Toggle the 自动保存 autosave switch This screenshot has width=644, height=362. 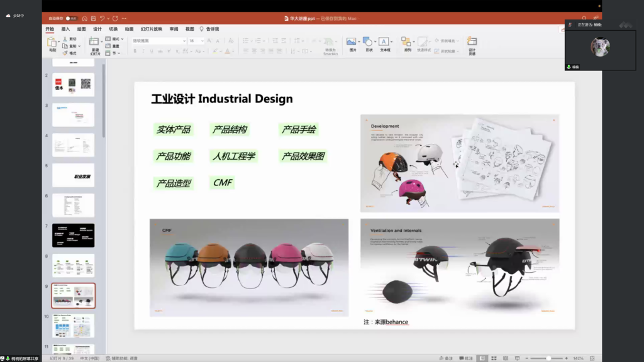(x=71, y=18)
